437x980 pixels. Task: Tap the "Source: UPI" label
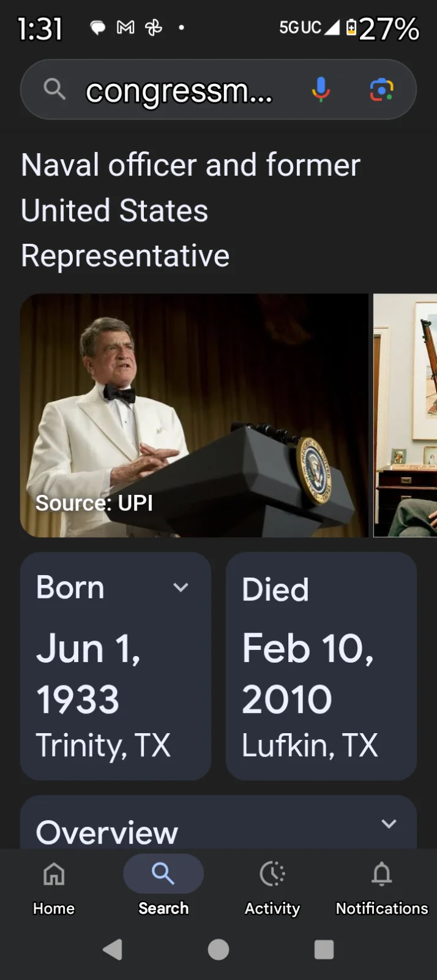(94, 503)
